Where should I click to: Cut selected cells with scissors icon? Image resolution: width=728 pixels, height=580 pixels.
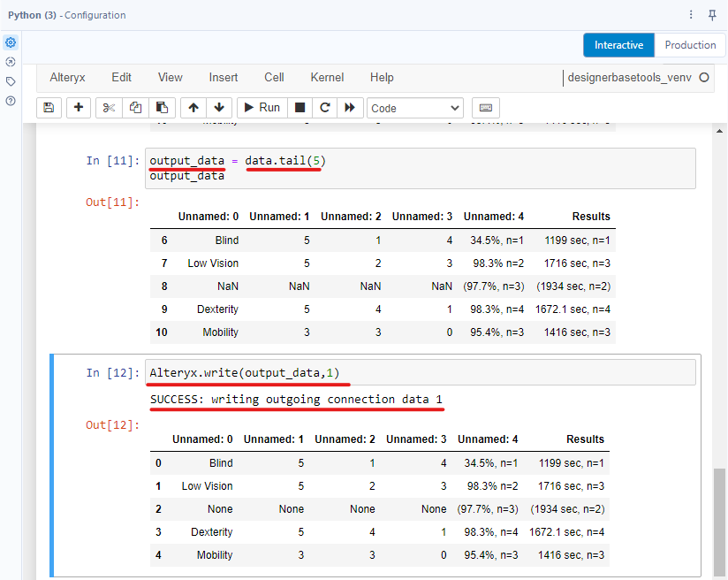109,108
